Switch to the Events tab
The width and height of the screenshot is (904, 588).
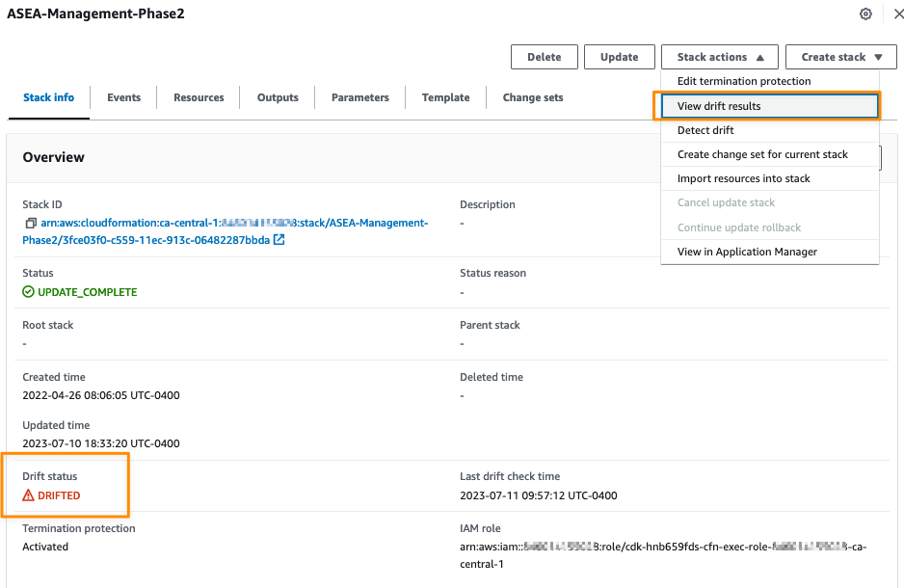[123, 97]
